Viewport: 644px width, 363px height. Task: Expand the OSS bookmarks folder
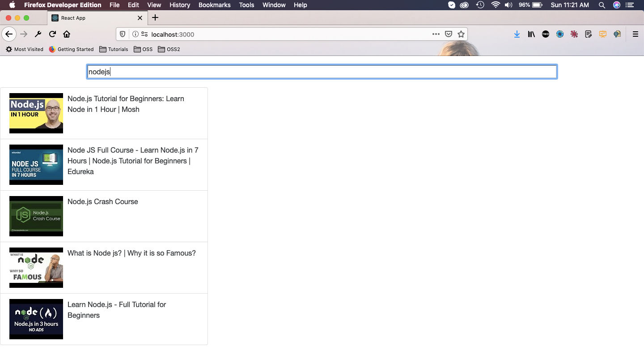point(143,49)
